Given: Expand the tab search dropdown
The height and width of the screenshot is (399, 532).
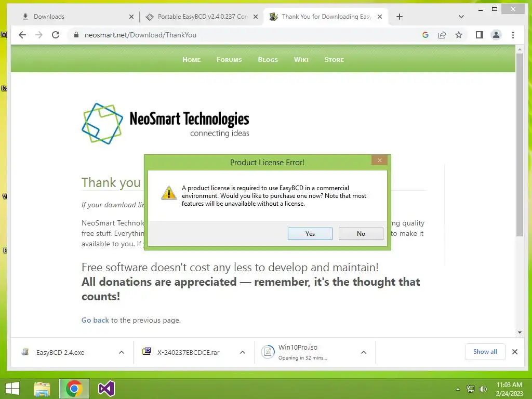Looking at the screenshot, I should (461, 17).
